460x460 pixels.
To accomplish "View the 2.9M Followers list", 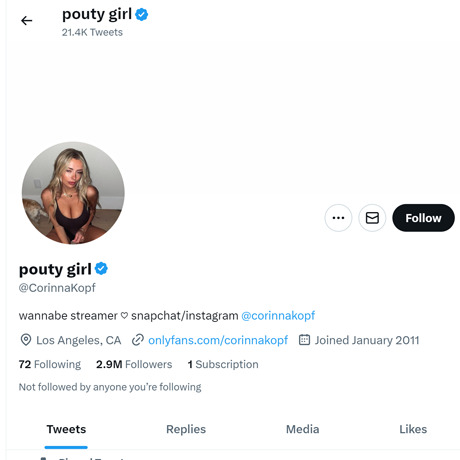I will click(x=134, y=364).
